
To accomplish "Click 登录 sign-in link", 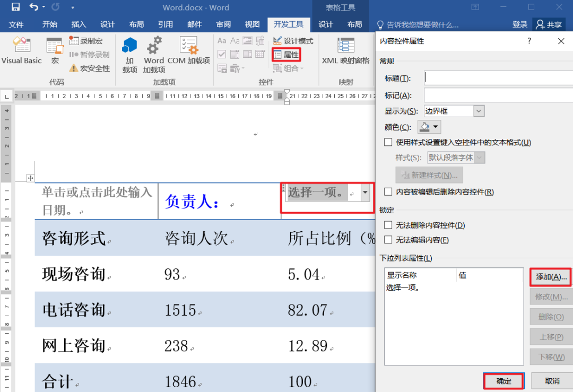I will pos(519,24).
